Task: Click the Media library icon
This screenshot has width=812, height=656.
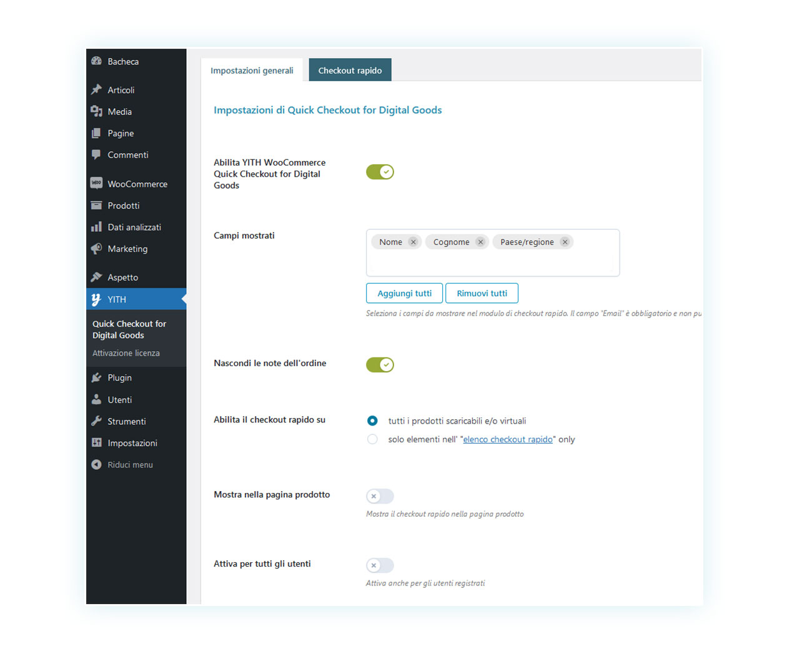Action: 96,111
